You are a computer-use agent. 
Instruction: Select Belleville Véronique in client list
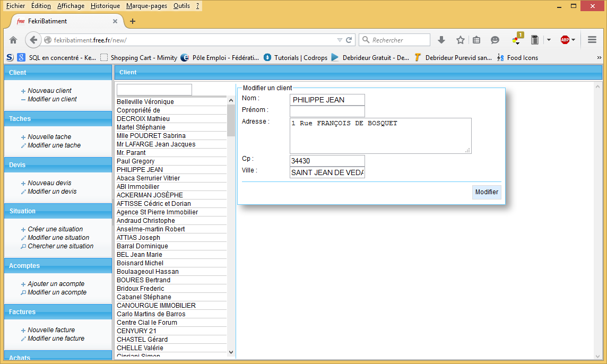tap(171, 102)
